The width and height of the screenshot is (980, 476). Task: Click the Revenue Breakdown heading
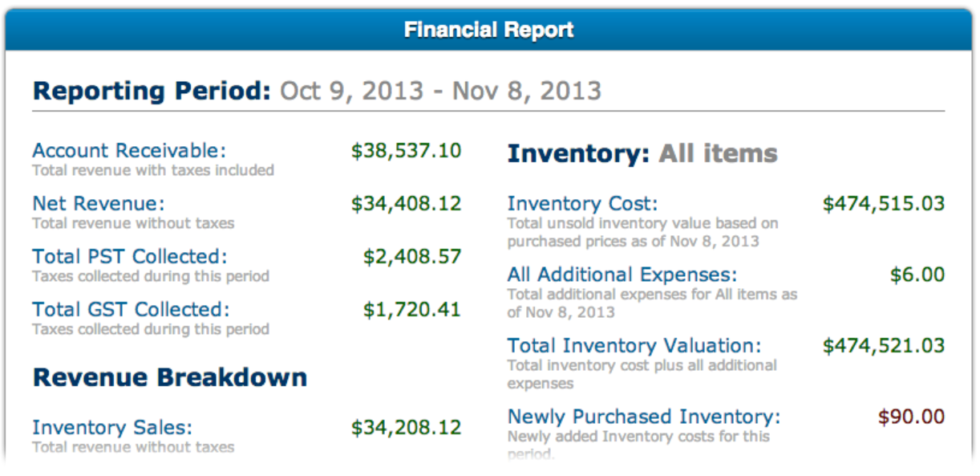(170, 377)
